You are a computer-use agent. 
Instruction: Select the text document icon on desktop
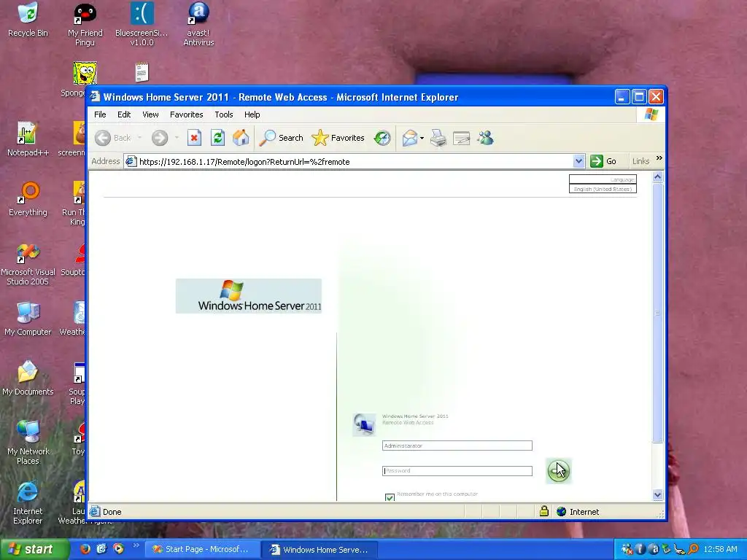pos(142,72)
